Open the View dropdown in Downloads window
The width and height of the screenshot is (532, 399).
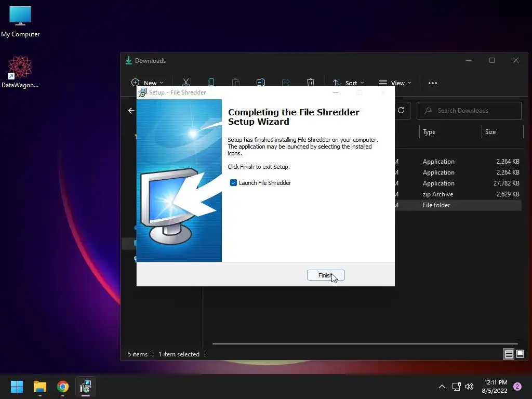point(395,83)
